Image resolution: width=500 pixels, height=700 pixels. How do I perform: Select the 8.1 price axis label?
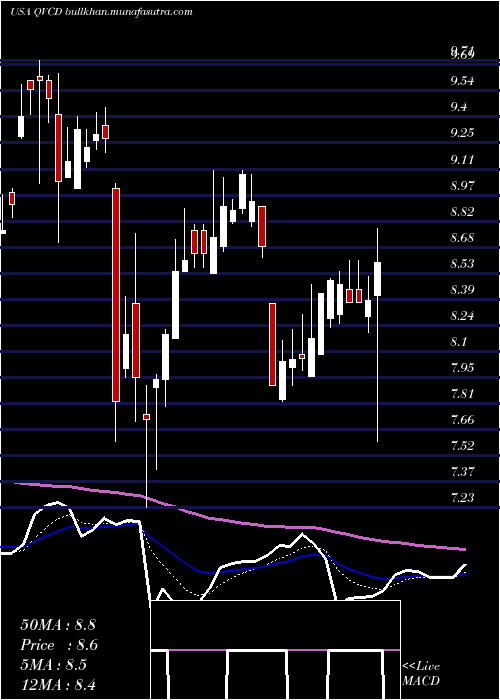point(459,342)
